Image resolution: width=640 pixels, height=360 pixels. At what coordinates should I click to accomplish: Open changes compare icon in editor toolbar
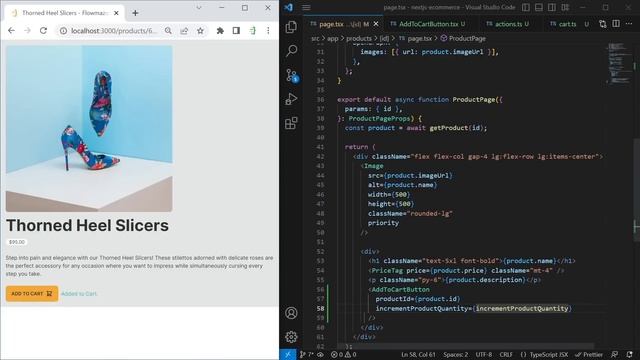[x=602, y=24]
